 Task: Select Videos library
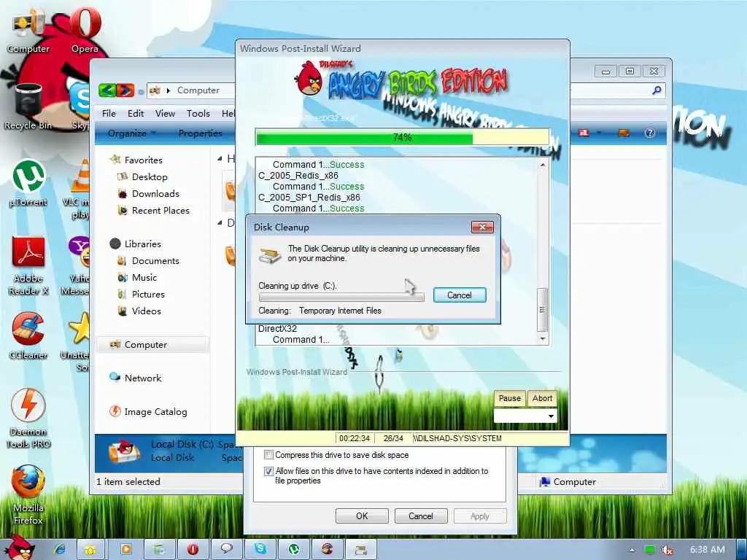pyautogui.click(x=146, y=311)
